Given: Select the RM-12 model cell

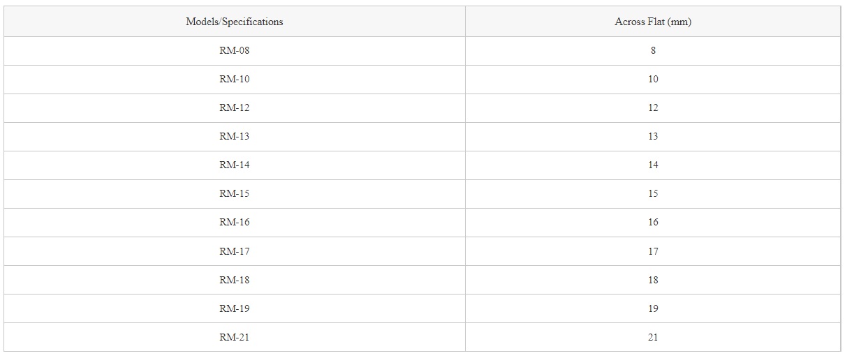Looking at the screenshot, I should click(x=235, y=108).
